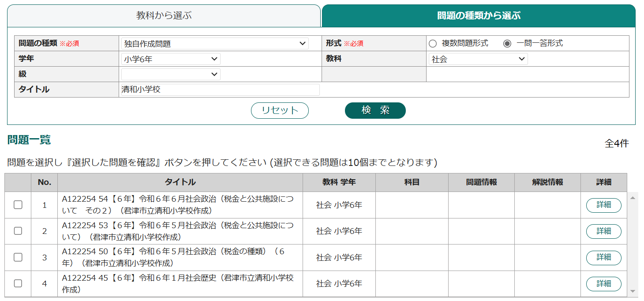Click the 検索 button
This screenshot has width=644, height=301.
[375, 110]
